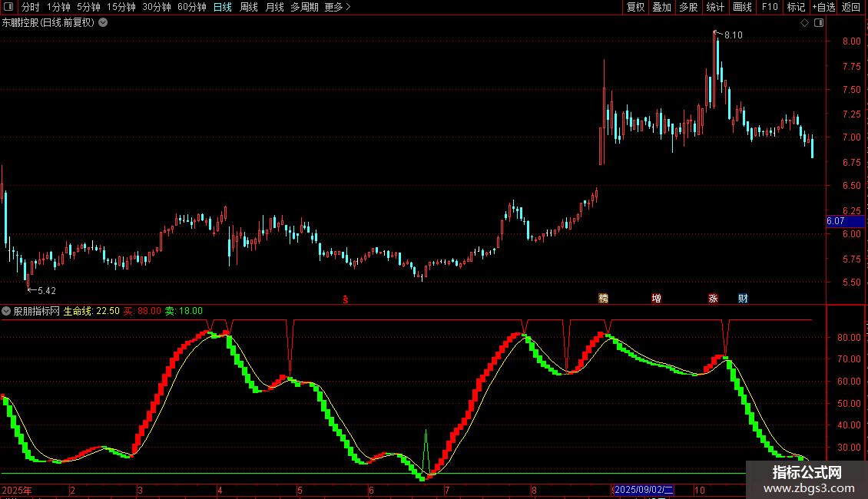Screen dimensions: 868x499
Task: Switch to the 1分钟 period tab
Action: click(x=58, y=7)
